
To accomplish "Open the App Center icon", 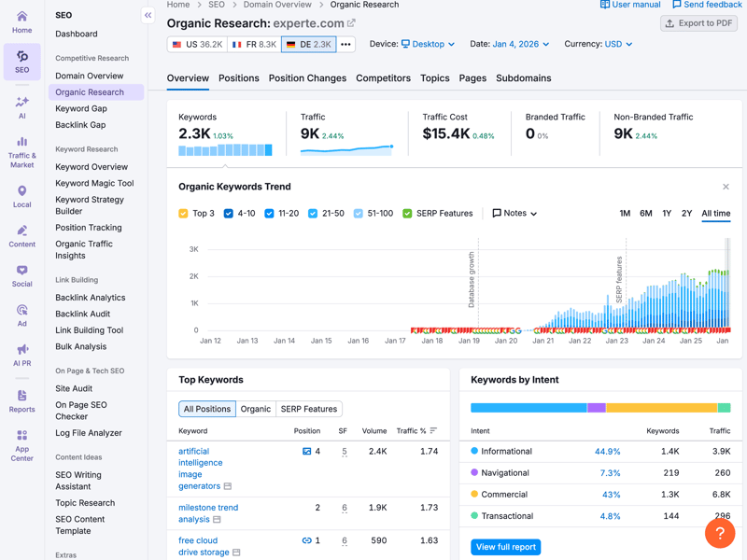I will 21,445.
